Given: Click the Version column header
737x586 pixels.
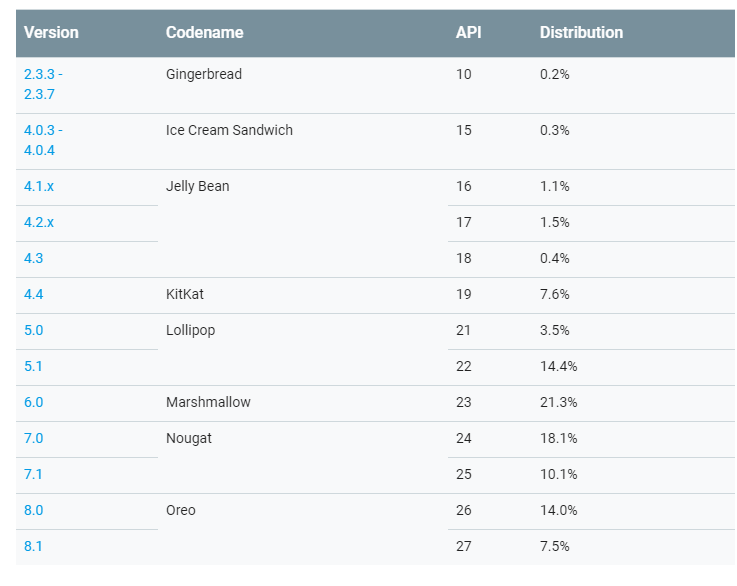Looking at the screenshot, I should point(51,33).
